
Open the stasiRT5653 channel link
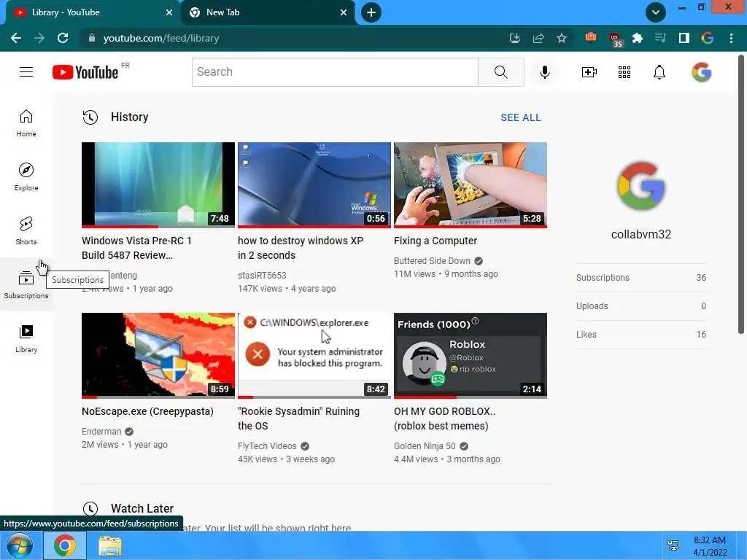click(262, 275)
